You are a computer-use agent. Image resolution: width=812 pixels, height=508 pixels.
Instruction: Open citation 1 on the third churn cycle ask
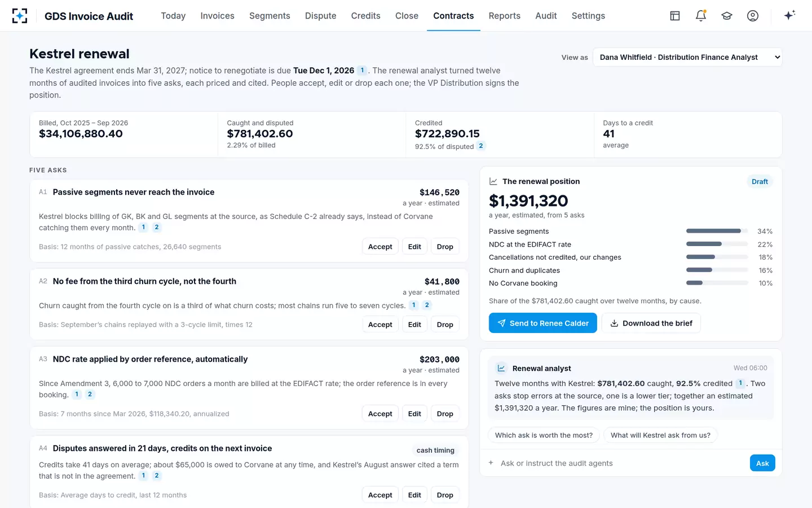pyautogui.click(x=414, y=305)
